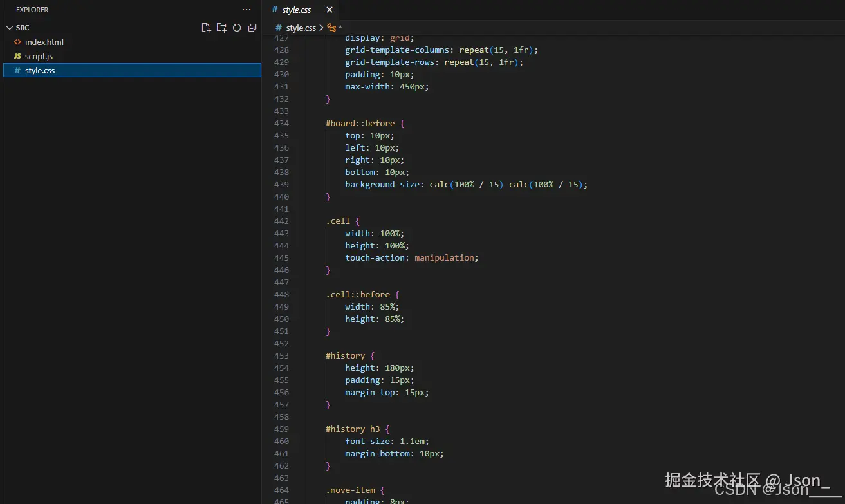Click the HTML icon beside index.html

17,42
